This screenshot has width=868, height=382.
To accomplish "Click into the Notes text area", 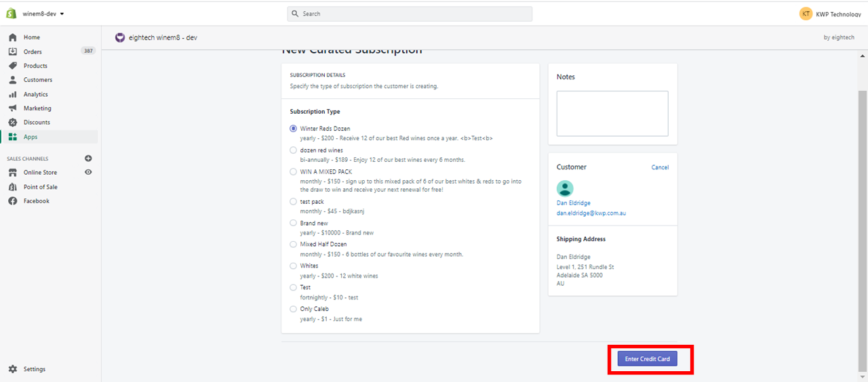I will [612, 114].
